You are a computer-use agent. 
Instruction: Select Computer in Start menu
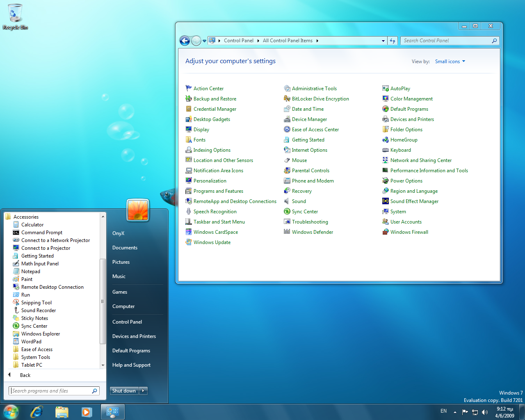pos(123,306)
